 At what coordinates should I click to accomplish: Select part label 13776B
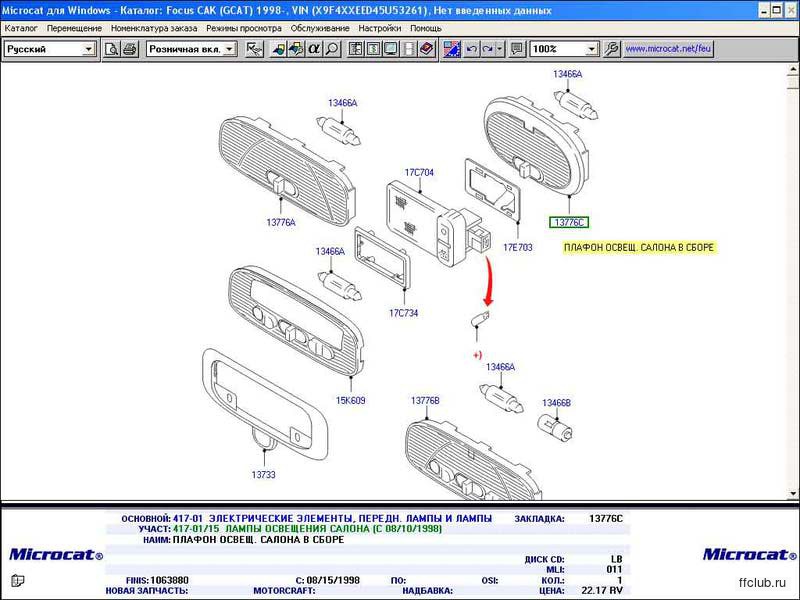point(425,401)
